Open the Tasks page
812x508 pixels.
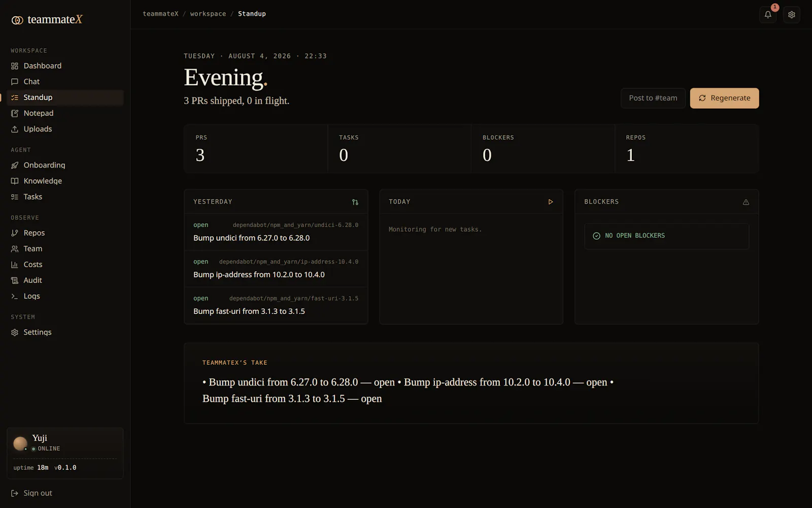click(x=65, y=197)
